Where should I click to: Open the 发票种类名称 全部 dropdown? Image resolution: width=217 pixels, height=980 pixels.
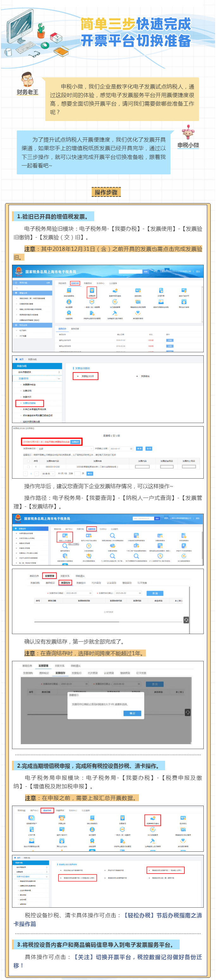(65, 449)
